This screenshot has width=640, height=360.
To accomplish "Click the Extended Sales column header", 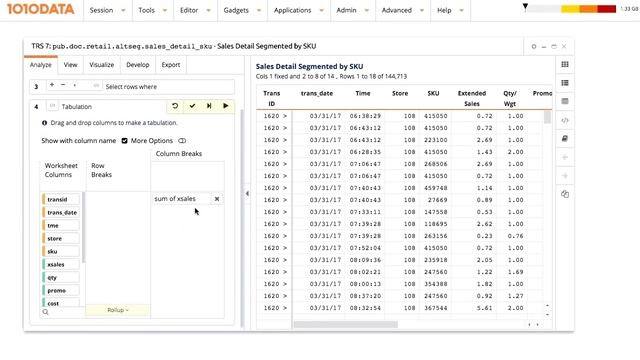I will pyautogui.click(x=472, y=98).
